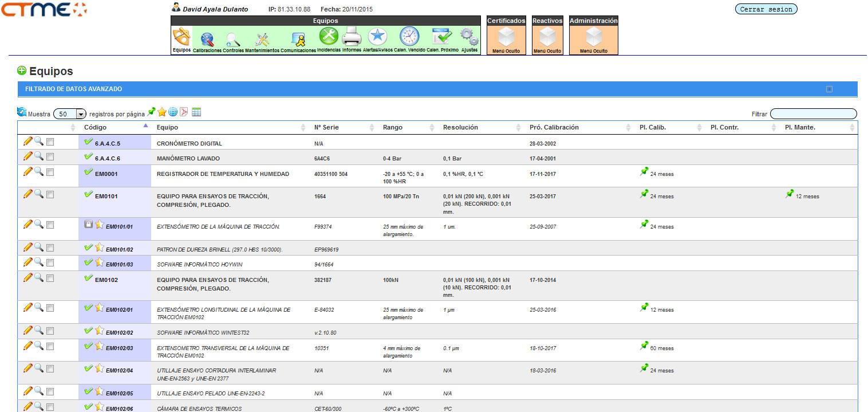
Task: Open the Ajustes gears icon
Action: coord(469,37)
